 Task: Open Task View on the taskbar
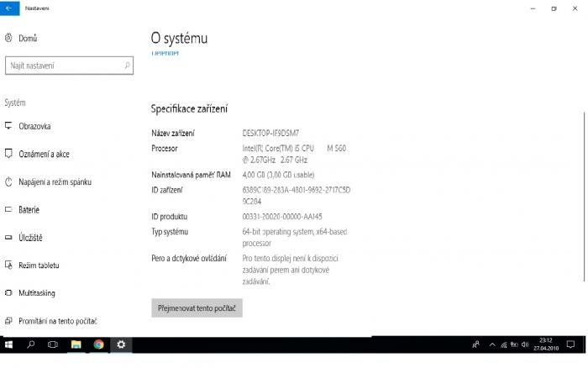(53, 344)
